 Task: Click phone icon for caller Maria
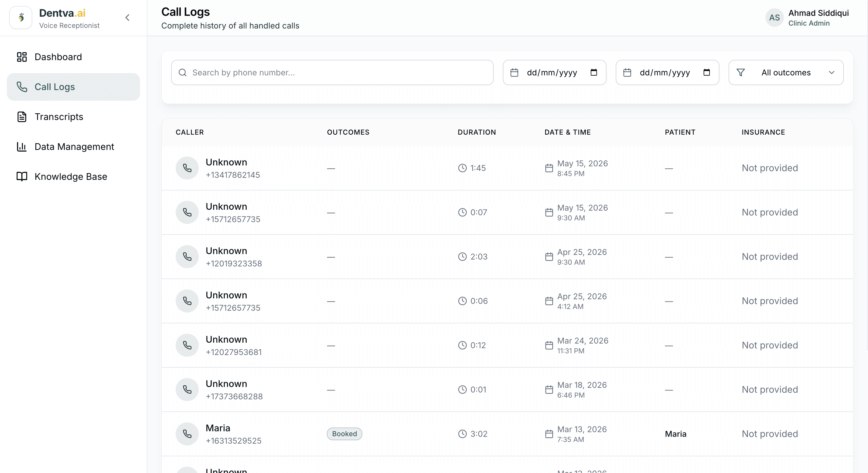(187, 434)
